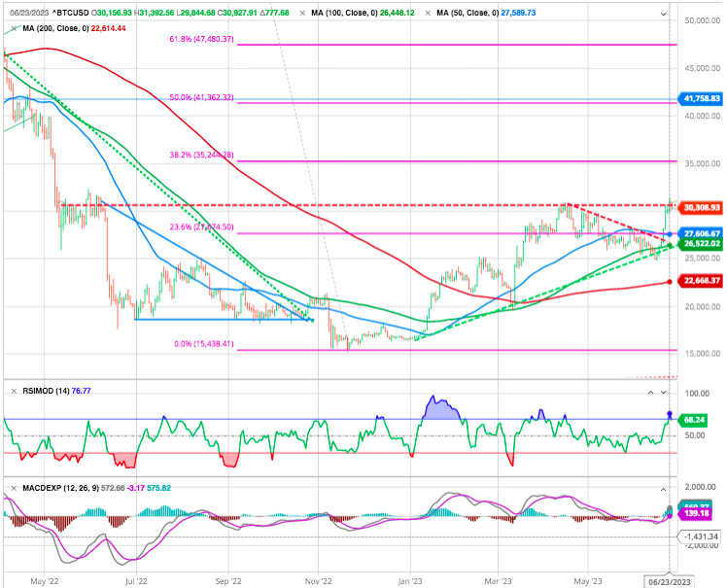Click the MA 100 value 26,448.12

397,13
